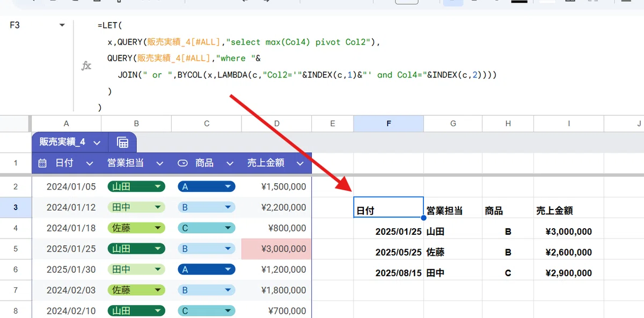Click the ¥1,800,000 cell
644x318 pixels.
point(276,290)
